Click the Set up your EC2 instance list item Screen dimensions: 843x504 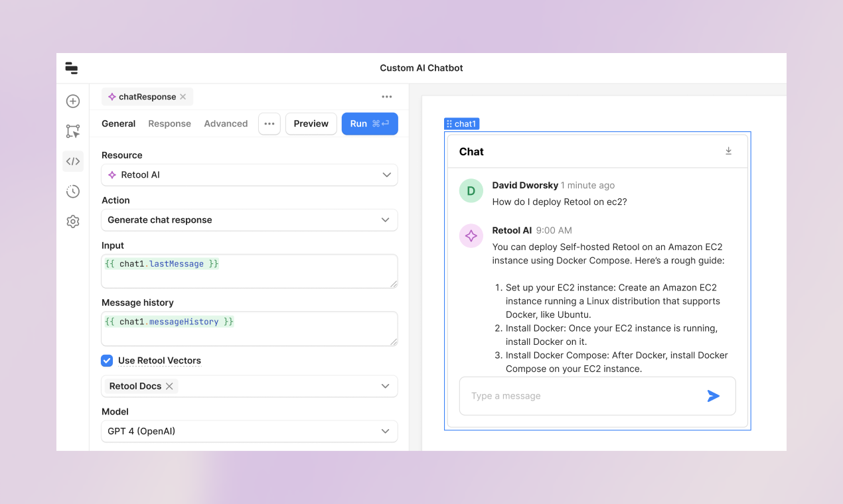tap(607, 301)
